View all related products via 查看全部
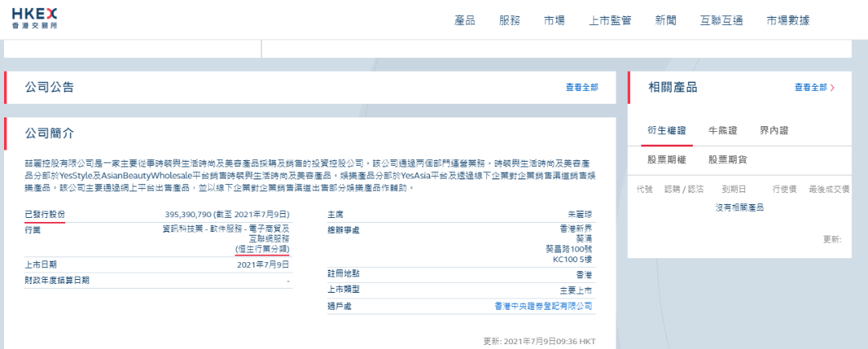This screenshot has height=349, width=868. click(x=815, y=88)
